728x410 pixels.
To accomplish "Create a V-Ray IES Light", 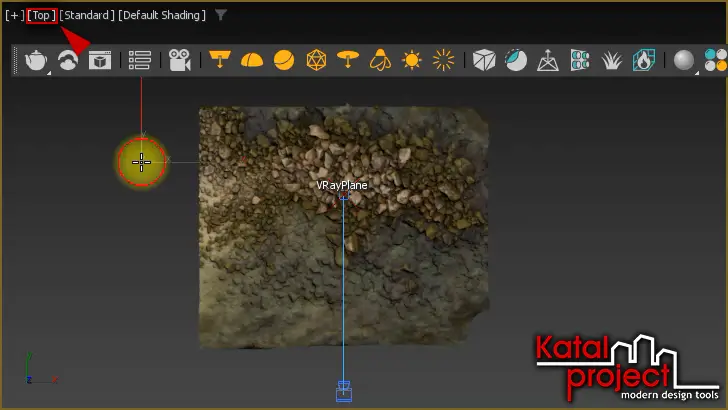I will (380, 60).
